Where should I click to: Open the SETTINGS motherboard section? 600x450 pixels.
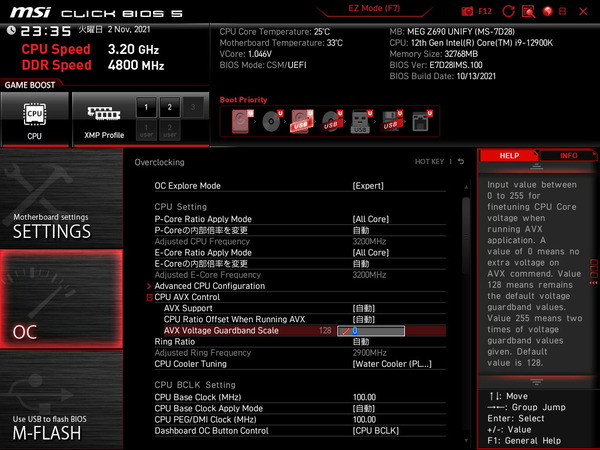tap(61, 198)
